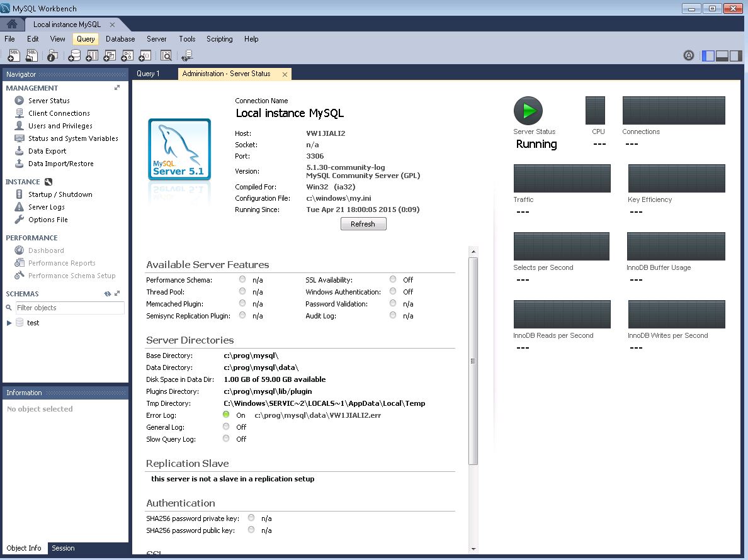Click the create new function toolbar icon
Screen dimensions: 748x560
point(145,56)
